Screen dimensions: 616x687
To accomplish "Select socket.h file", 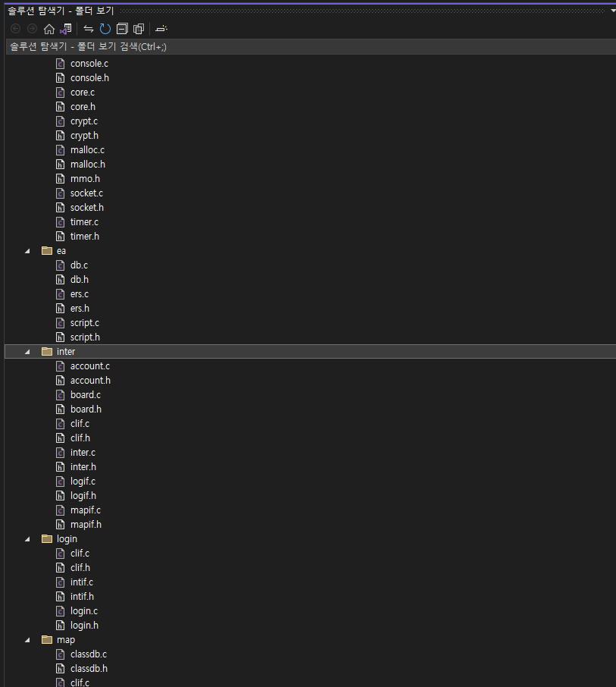I will 87,208.
